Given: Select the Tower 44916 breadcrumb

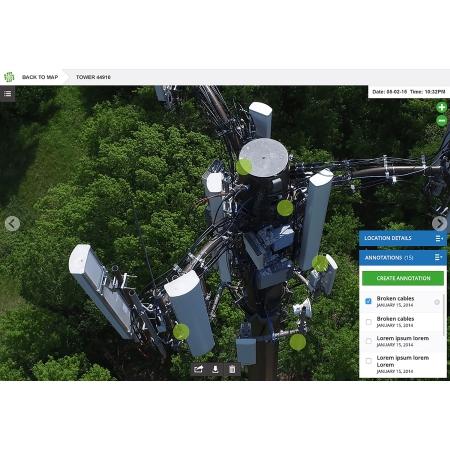Looking at the screenshot, I should 93,77.
